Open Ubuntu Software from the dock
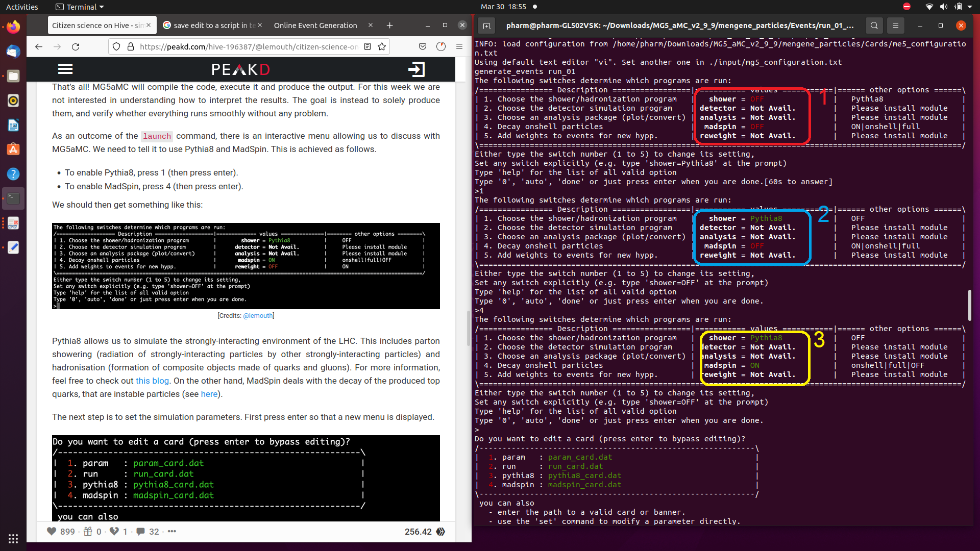Viewport: 980px width, 551px height. (x=13, y=149)
